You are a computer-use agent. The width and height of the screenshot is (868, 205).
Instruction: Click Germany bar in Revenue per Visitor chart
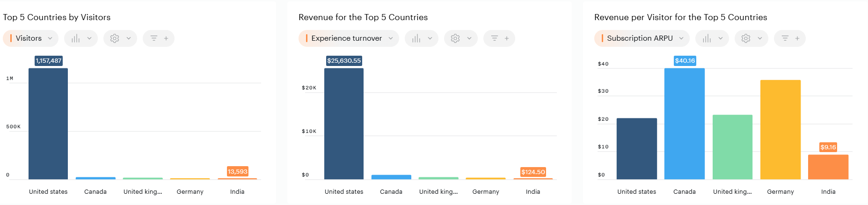pyautogui.click(x=780, y=130)
